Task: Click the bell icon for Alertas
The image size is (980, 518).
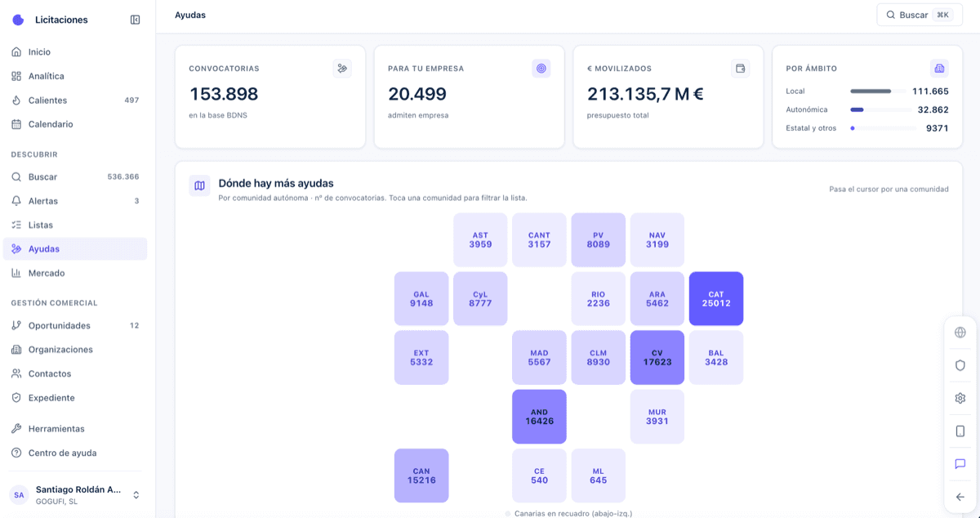Action: pyautogui.click(x=16, y=201)
